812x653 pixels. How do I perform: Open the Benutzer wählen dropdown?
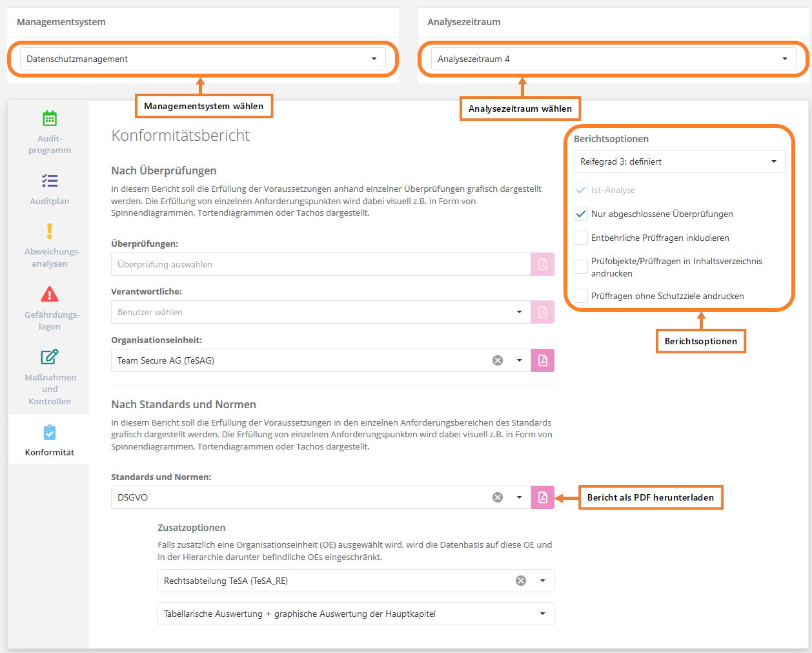(321, 312)
